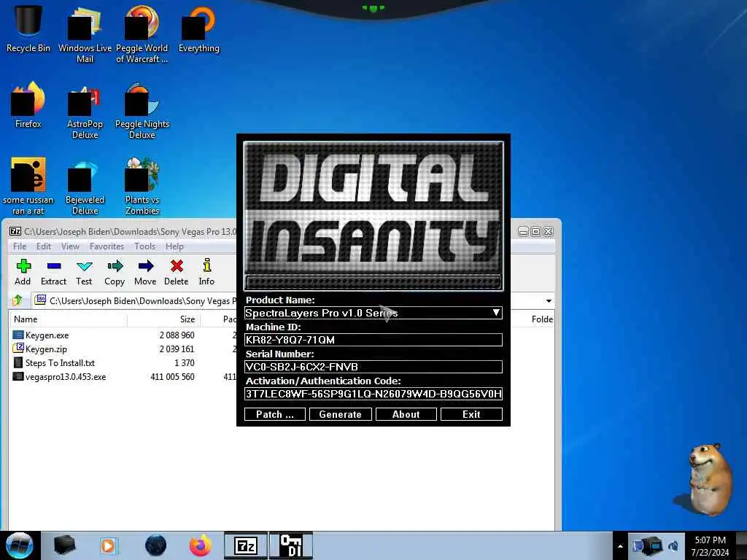Open the Product Name dropdown in keygen

(496, 312)
